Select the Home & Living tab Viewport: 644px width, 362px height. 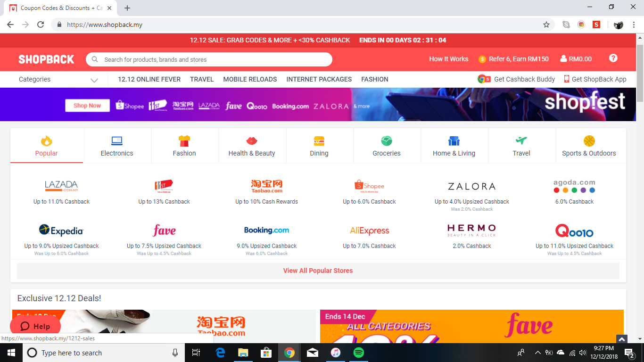pyautogui.click(x=454, y=146)
